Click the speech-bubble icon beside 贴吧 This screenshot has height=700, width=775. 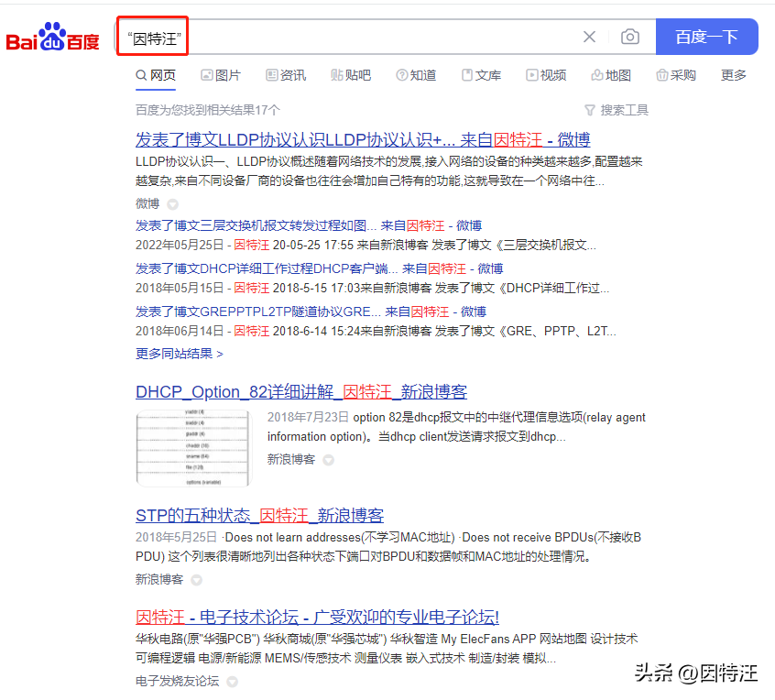(x=336, y=75)
